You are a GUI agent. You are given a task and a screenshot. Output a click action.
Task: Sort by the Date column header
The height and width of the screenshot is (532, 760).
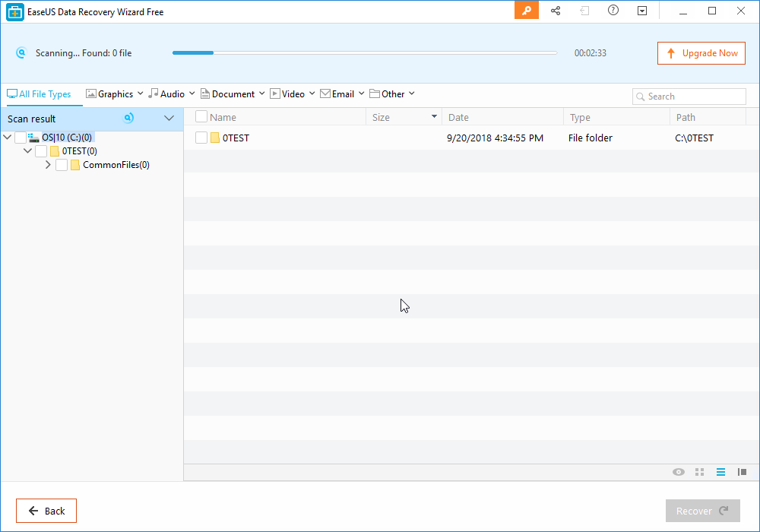tap(458, 117)
